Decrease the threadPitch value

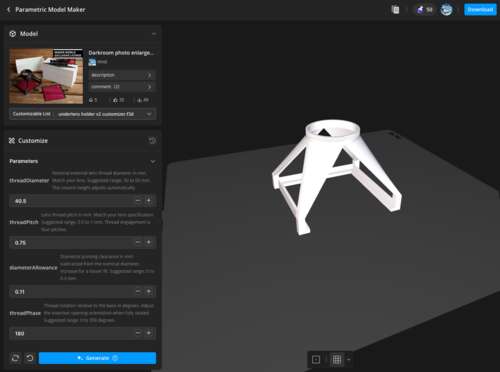coord(138,242)
